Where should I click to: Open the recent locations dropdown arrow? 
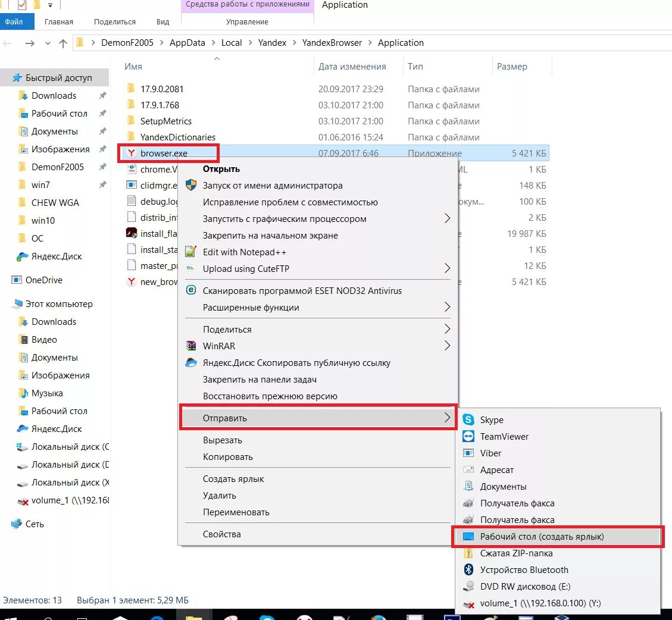[48, 43]
